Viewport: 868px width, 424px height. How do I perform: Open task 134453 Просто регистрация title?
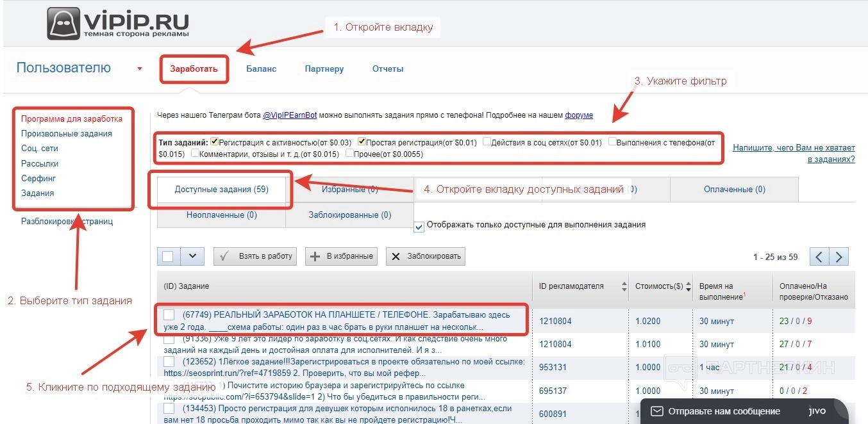click(338, 414)
